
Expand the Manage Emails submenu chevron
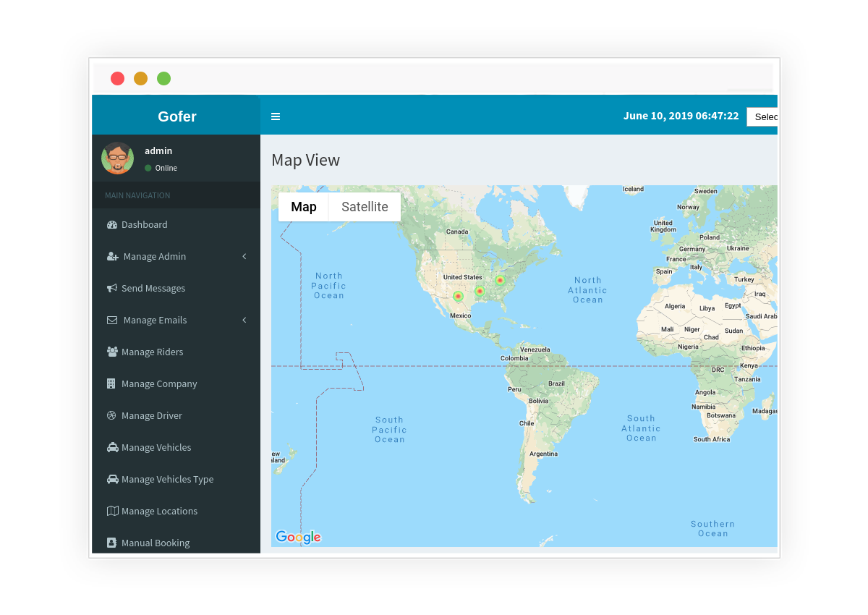[244, 320]
